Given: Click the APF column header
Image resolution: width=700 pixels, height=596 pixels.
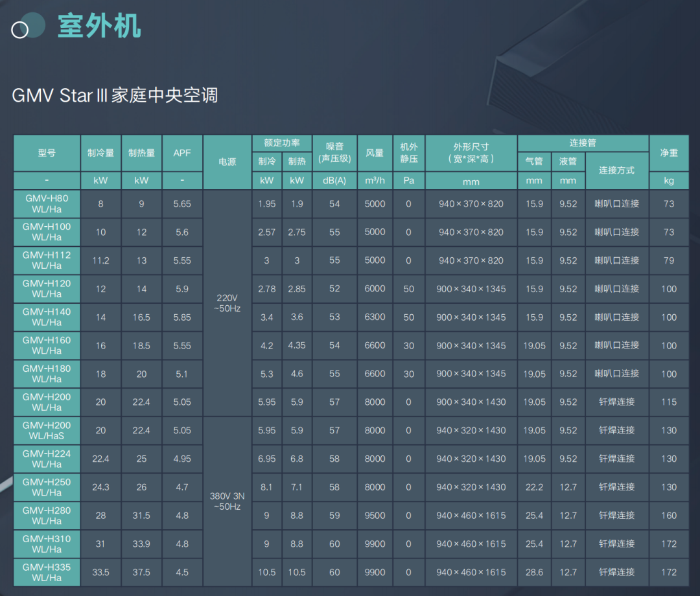Looking at the screenshot, I should (182, 153).
